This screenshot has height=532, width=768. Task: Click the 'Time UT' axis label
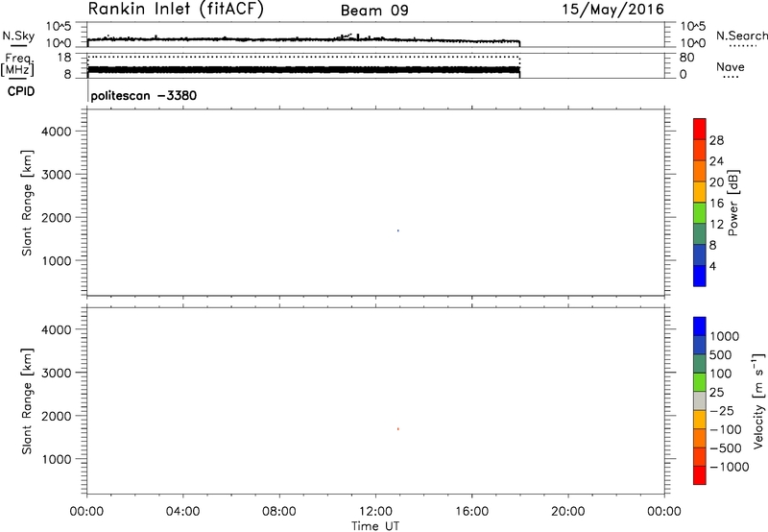pos(375,526)
